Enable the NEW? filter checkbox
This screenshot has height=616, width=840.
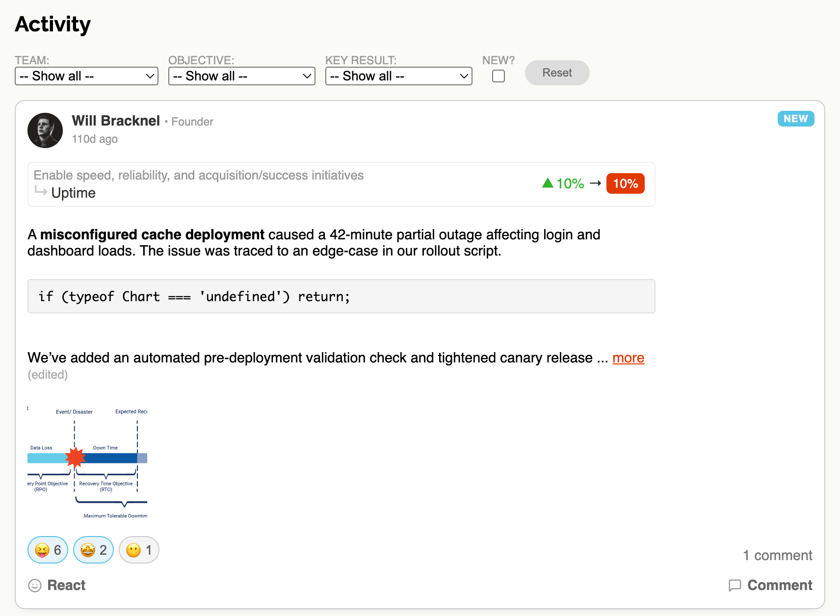[x=498, y=76]
